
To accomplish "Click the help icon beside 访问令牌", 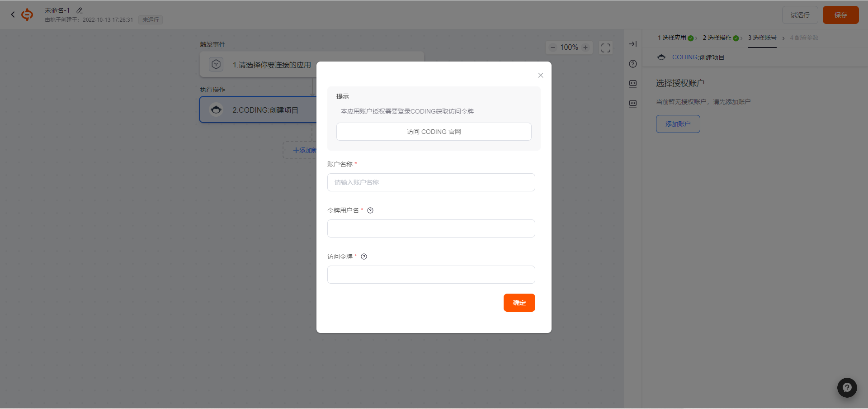I will click(364, 257).
